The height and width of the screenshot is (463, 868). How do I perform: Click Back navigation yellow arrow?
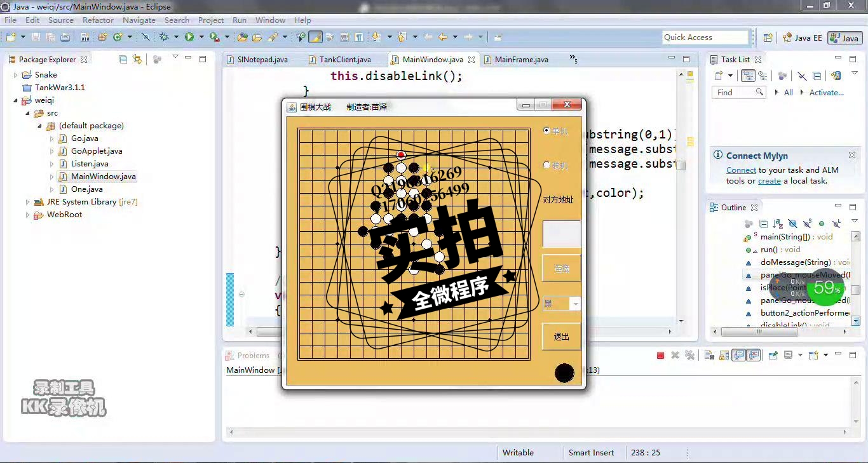443,37
